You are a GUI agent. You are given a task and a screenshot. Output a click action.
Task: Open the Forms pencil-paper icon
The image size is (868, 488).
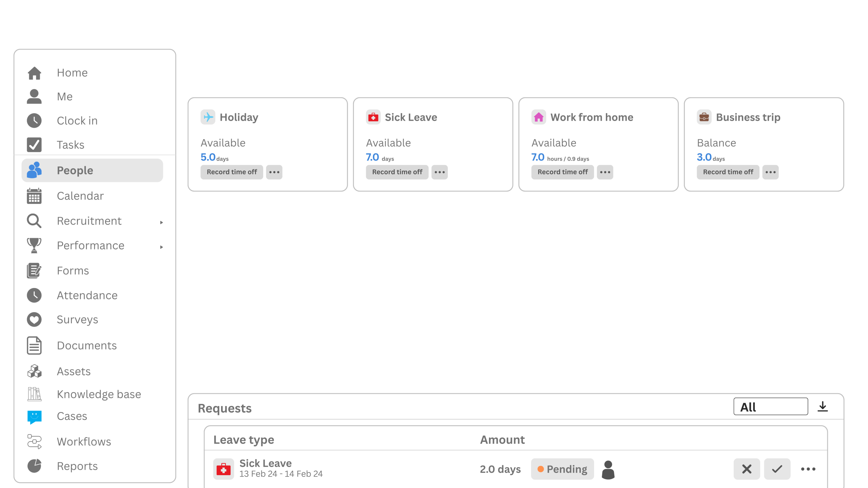click(x=34, y=271)
